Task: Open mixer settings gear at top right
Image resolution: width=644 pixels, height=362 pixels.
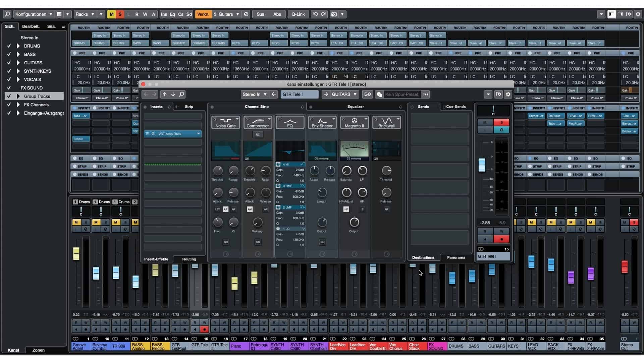Action: coord(638,14)
